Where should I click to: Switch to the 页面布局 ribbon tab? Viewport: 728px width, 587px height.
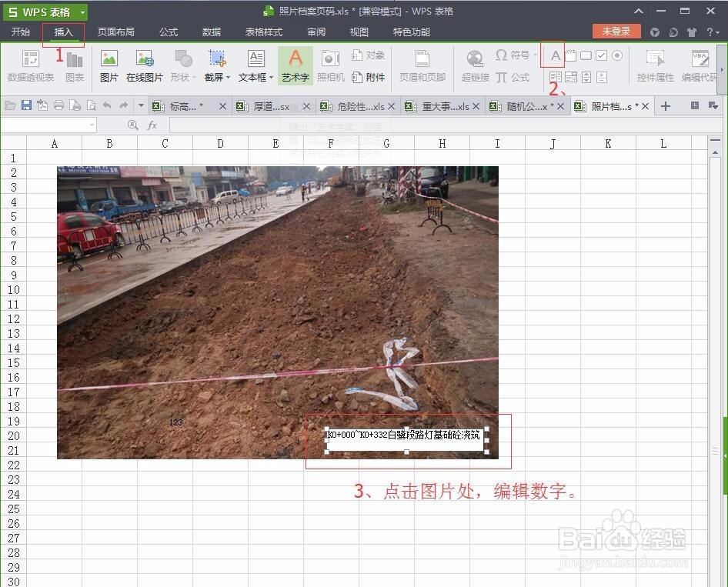click(116, 32)
